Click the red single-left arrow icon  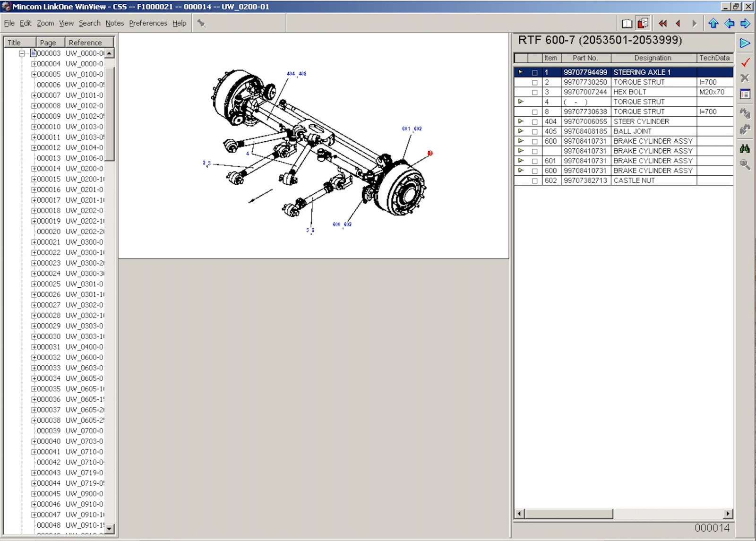tap(679, 23)
